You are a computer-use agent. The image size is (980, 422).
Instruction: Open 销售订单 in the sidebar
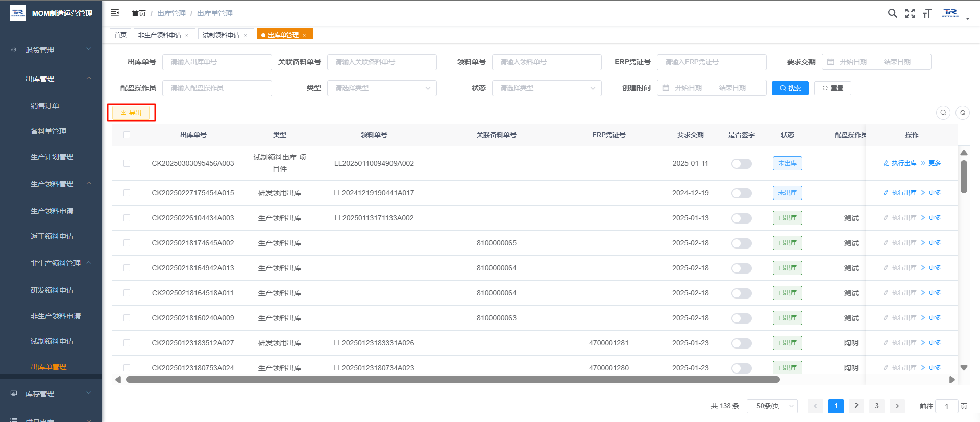pos(51,106)
